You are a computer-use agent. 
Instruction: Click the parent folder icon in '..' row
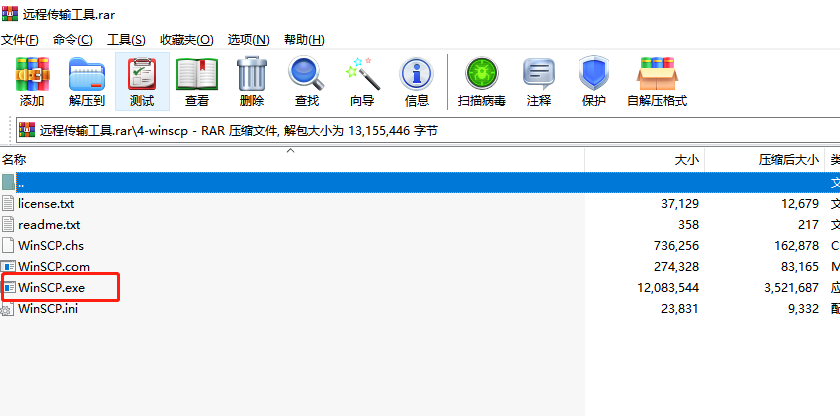coord(8,183)
